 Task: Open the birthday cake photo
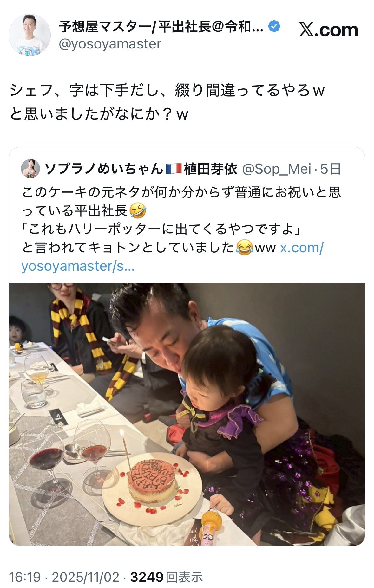[187, 414]
